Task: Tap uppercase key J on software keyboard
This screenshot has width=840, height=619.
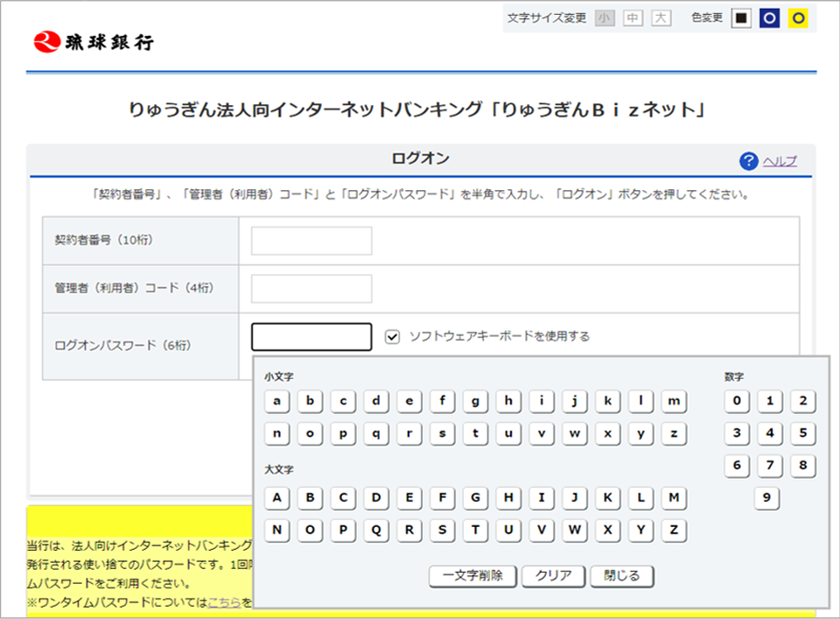Action: coord(575,498)
